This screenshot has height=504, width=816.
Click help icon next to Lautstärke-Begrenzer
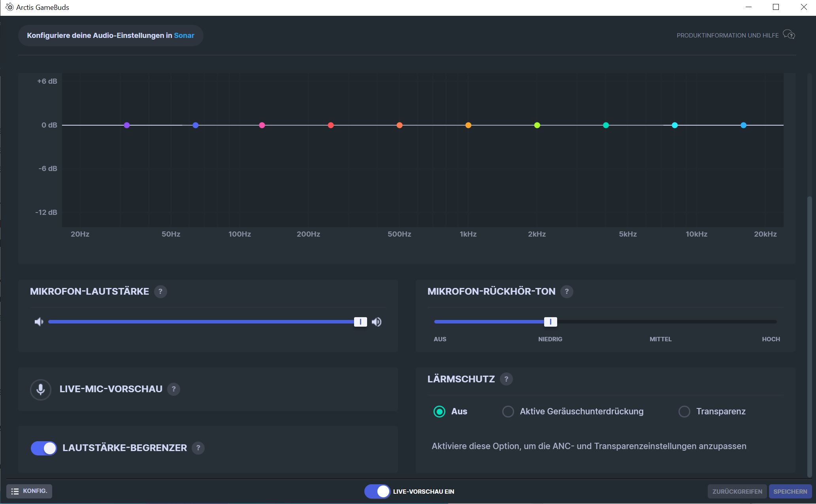(198, 448)
